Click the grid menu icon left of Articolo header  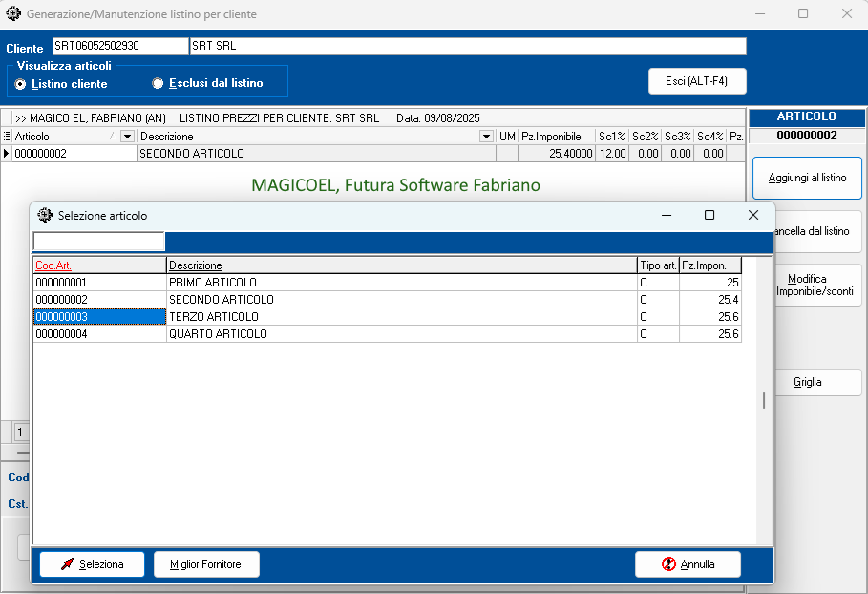click(7, 137)
